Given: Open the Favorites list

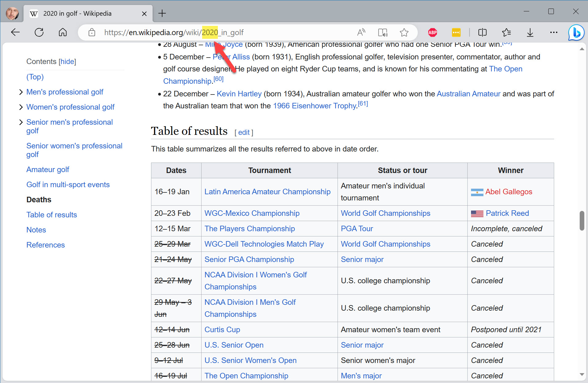Looking at the screenshot, I should (506, 32).
